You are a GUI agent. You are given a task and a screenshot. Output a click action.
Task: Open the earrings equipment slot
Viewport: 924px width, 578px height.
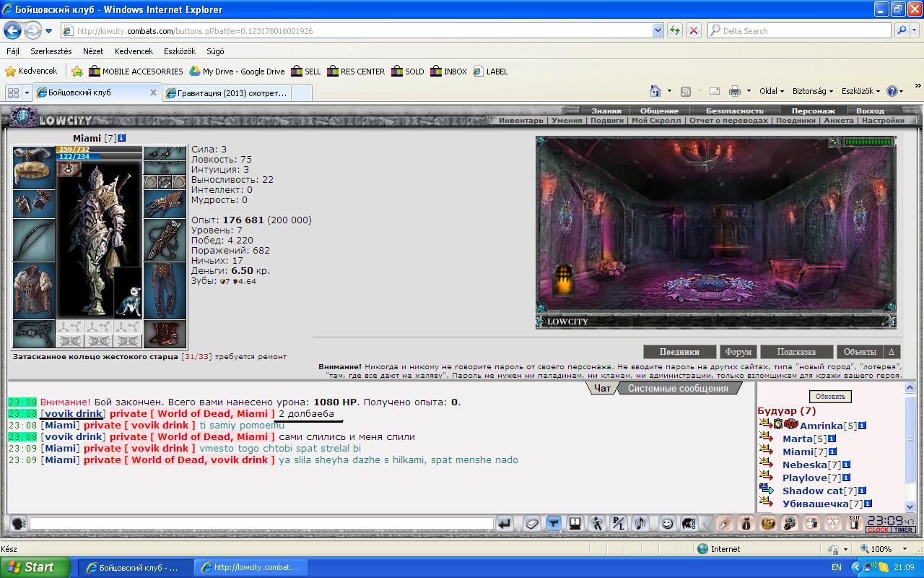coord(165,153)
